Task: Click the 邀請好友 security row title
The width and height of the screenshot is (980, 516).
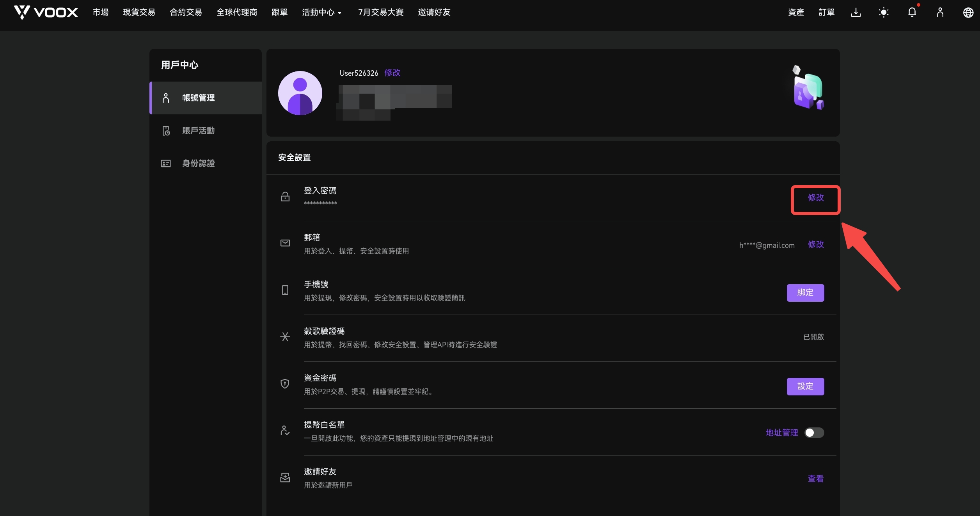Action: (x=320, y=472)
